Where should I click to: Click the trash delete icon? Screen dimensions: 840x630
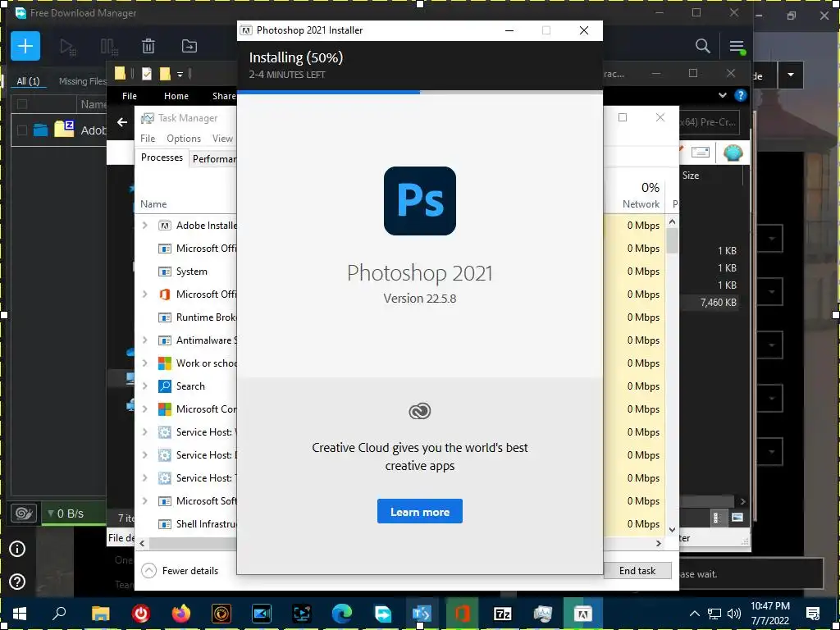point(148,46)
